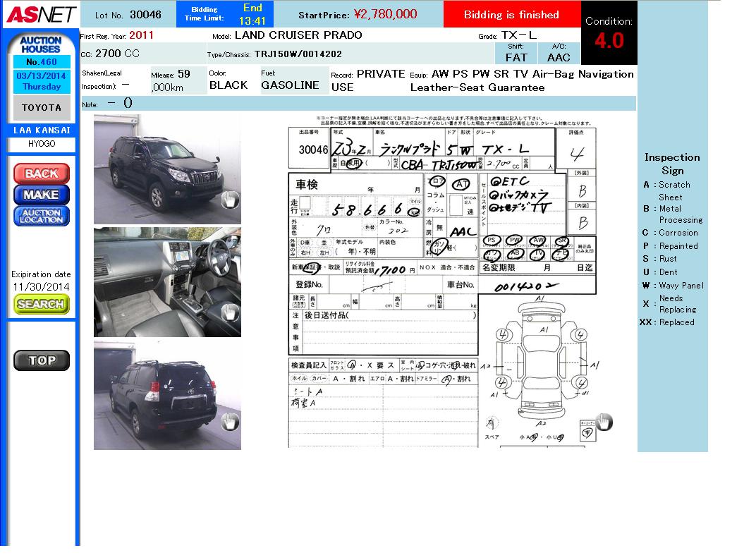Click the Start Price ¥2,780,000 field
This screenshot has height=560, width=756.
[358, 15]
